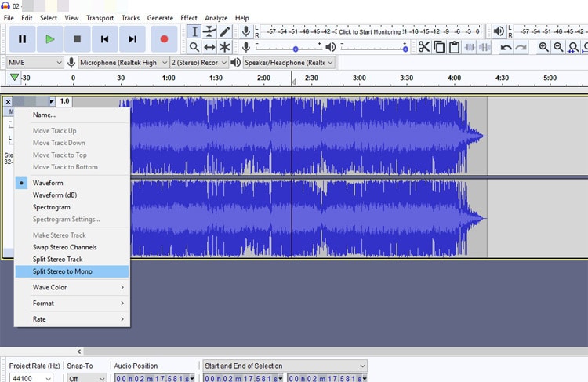The image size is (588, 382).
Task: Open the Tracks menu
Action: click(x=130, y=18)
